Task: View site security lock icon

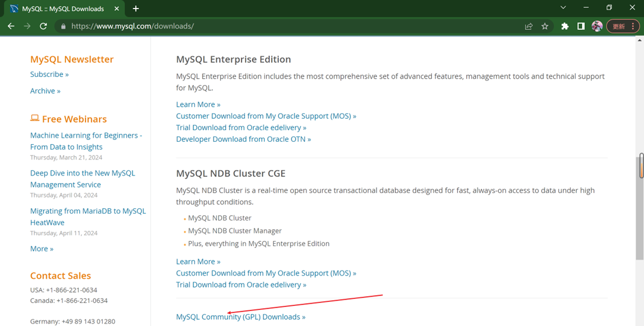Action: (63, 26)
